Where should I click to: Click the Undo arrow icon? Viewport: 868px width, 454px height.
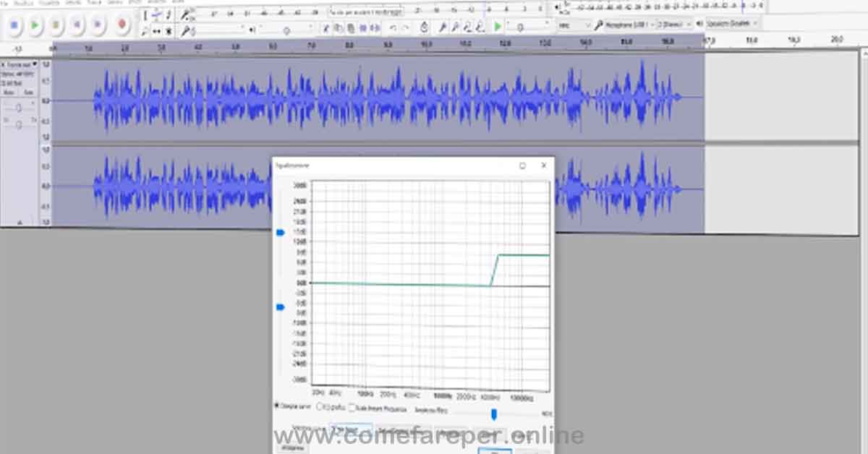point(392,27)
